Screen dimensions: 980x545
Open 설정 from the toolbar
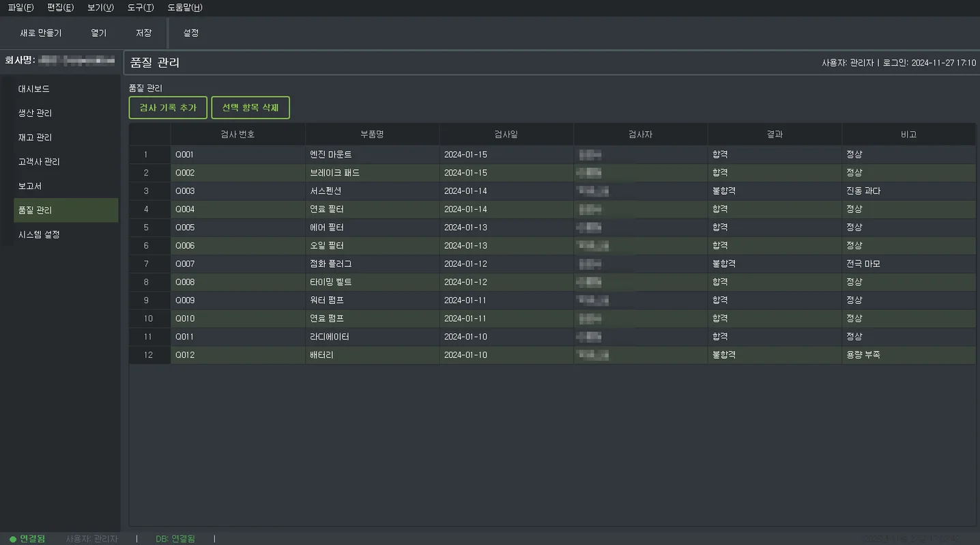pyautogui.click(x=191, y=33)
